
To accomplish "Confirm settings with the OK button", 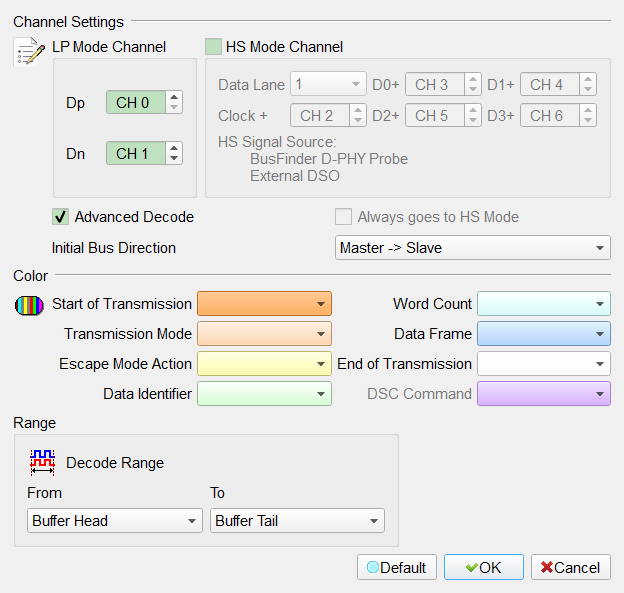I will click(484, 567).
